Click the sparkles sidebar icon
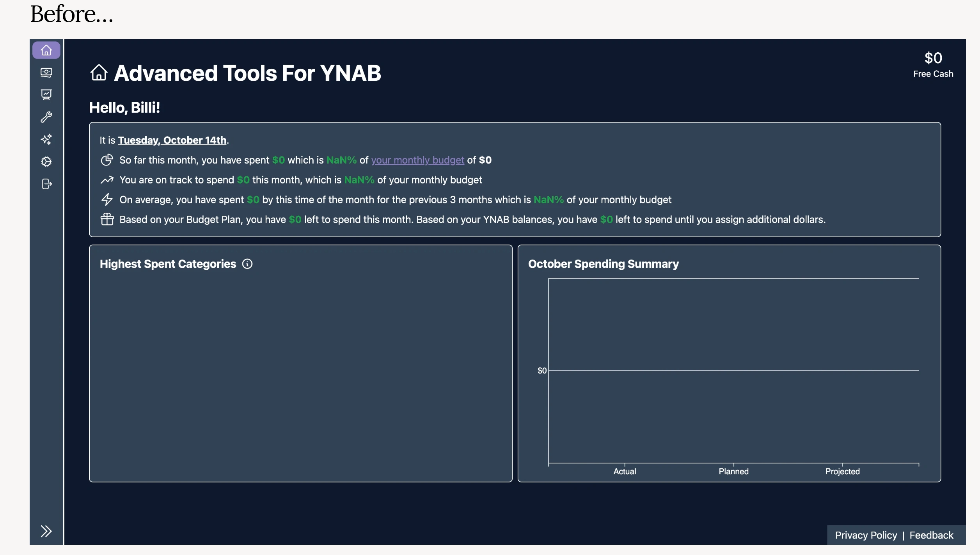Image resolution: width=980 pixels, height=555 pixels. 46,139
